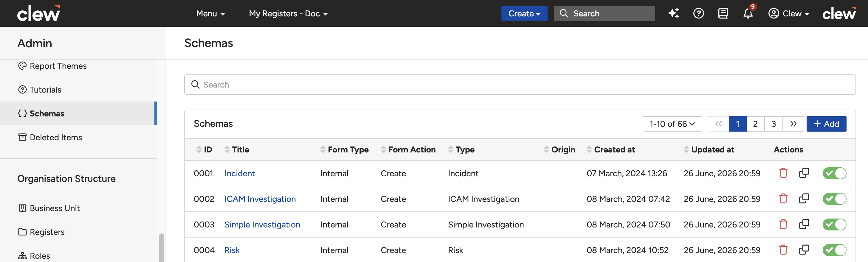Delete the Incident schema via trash icon
Viewport: 868px width, 262px height.
tap(783, 173)
